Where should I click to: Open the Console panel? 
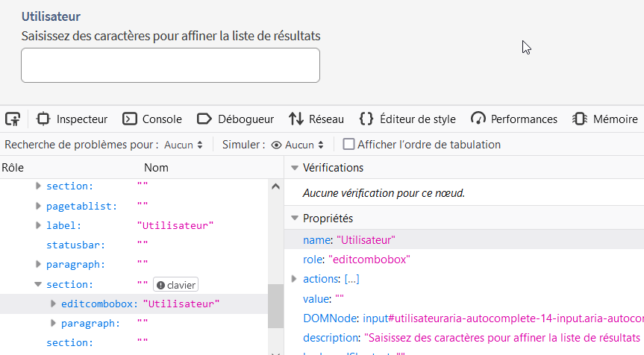[x=153, y=119]
